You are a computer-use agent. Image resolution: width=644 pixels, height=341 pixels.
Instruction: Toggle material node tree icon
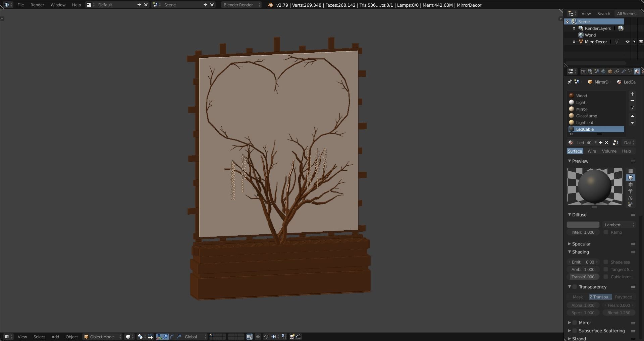(615, 143)
